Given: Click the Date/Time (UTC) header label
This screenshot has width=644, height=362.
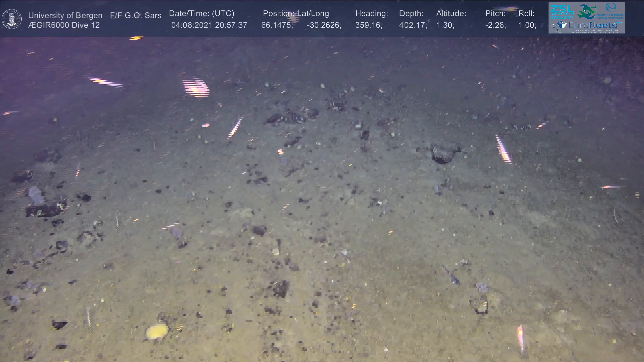Looking at the screenshot, I should (202, 14).
